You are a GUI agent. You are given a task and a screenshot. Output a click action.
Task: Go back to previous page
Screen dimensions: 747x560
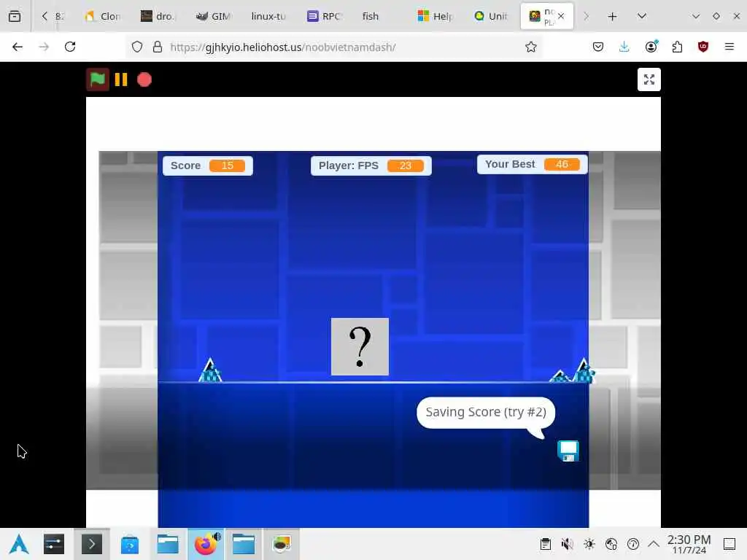coord(18,47)
